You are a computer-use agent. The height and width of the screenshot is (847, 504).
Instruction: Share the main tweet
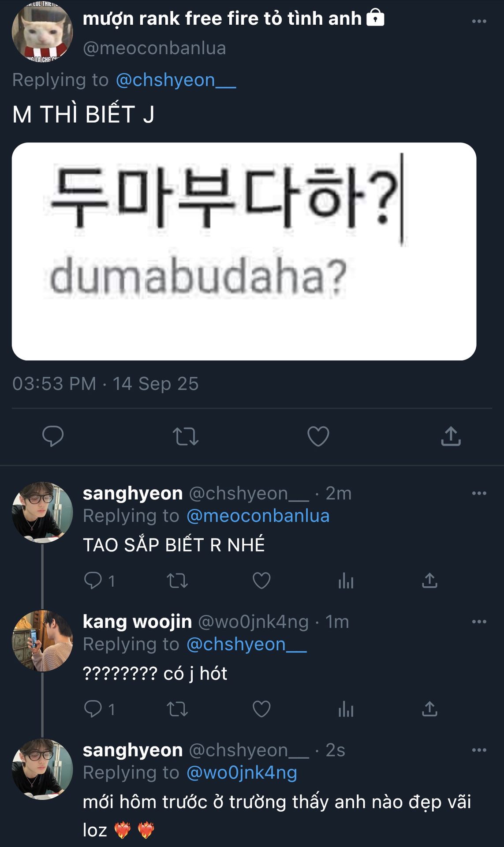451,436
